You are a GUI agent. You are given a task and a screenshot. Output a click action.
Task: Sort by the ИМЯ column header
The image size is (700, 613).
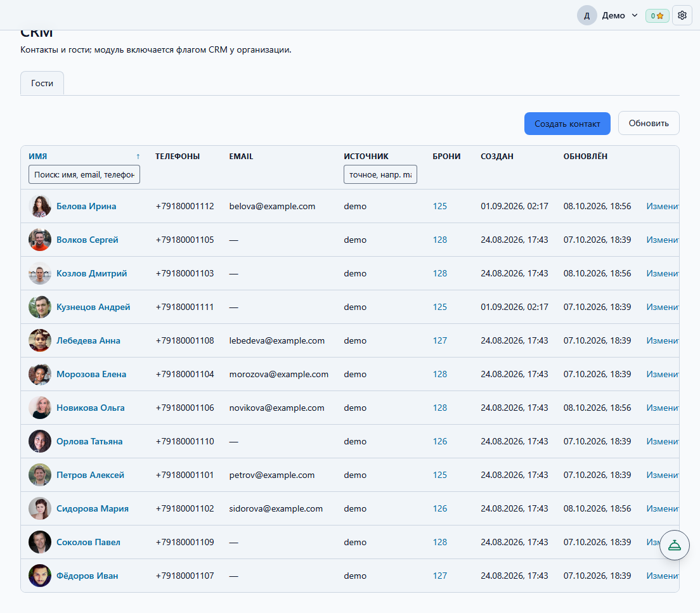(x=38, y=157)
